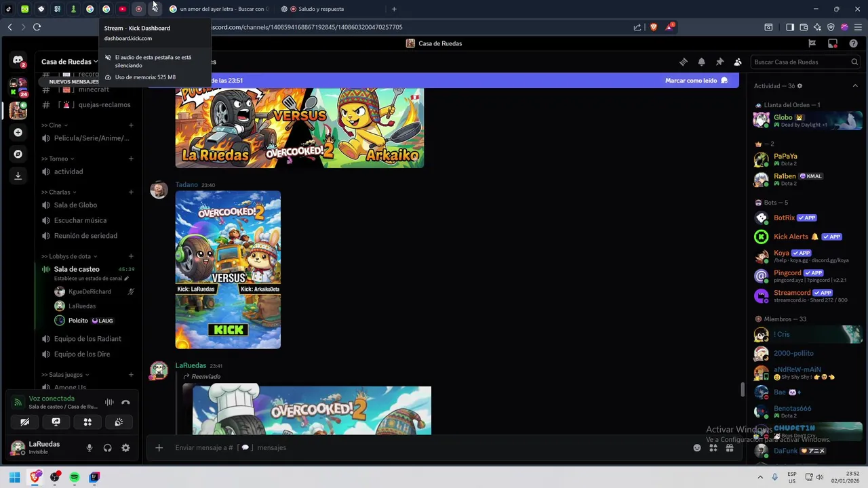Open user settings gear icon
Screen dimensions: 868x488
(x=125, y=448)
